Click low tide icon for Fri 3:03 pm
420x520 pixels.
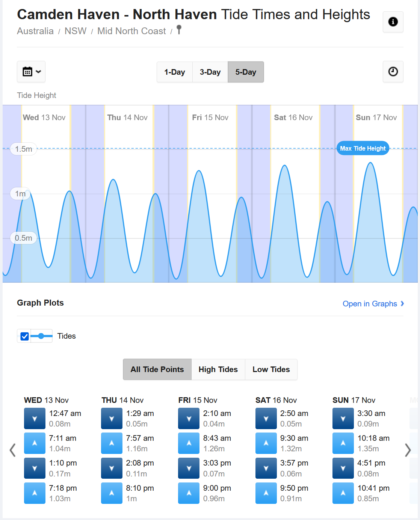[189, 468]
